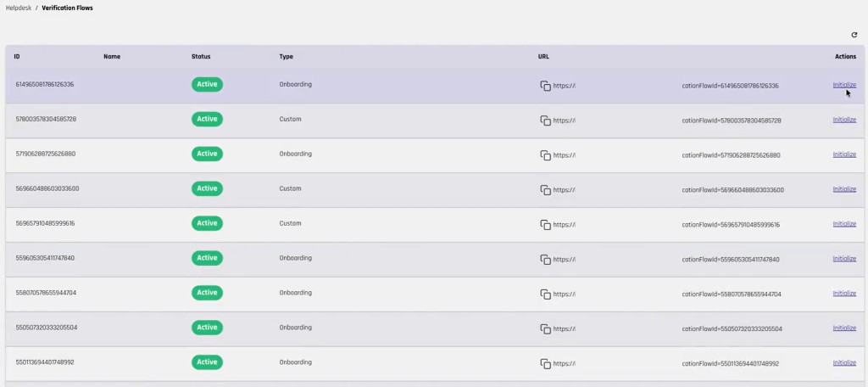Copy URL for flow 559605305411747840

click(x=545, y=259)
